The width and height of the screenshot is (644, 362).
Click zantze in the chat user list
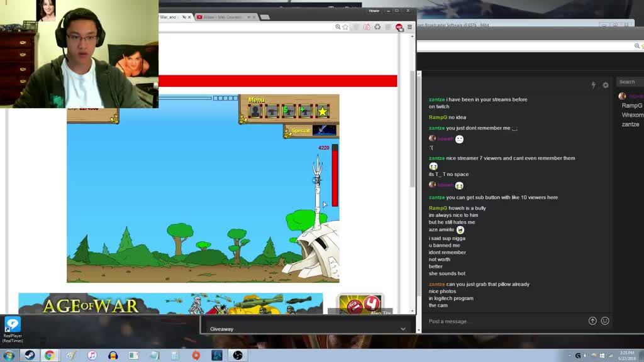[630, 124]
